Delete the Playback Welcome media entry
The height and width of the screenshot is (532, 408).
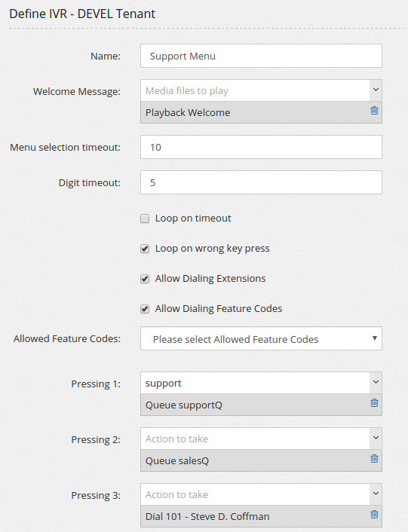pos(374,111)
